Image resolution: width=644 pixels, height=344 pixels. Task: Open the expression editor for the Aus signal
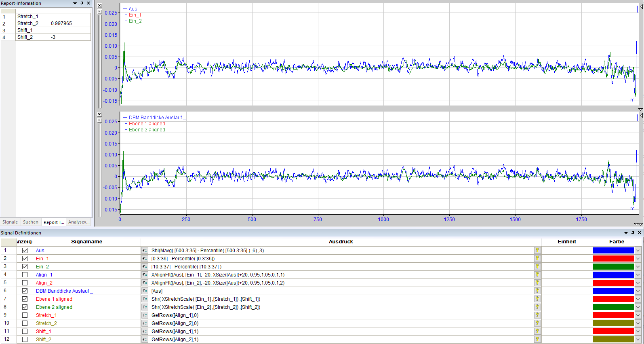145,251
